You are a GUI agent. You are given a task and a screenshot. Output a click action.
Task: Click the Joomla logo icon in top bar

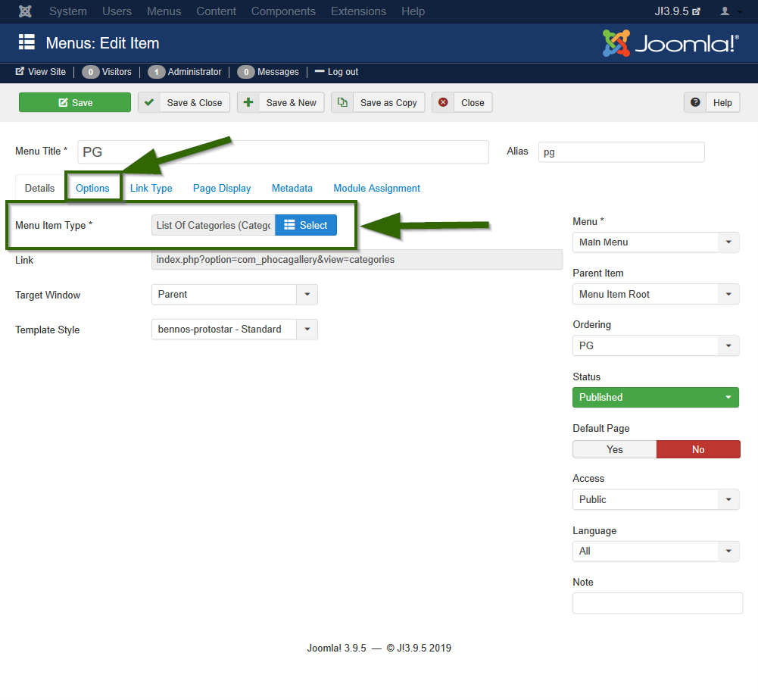tap(25, 11)
